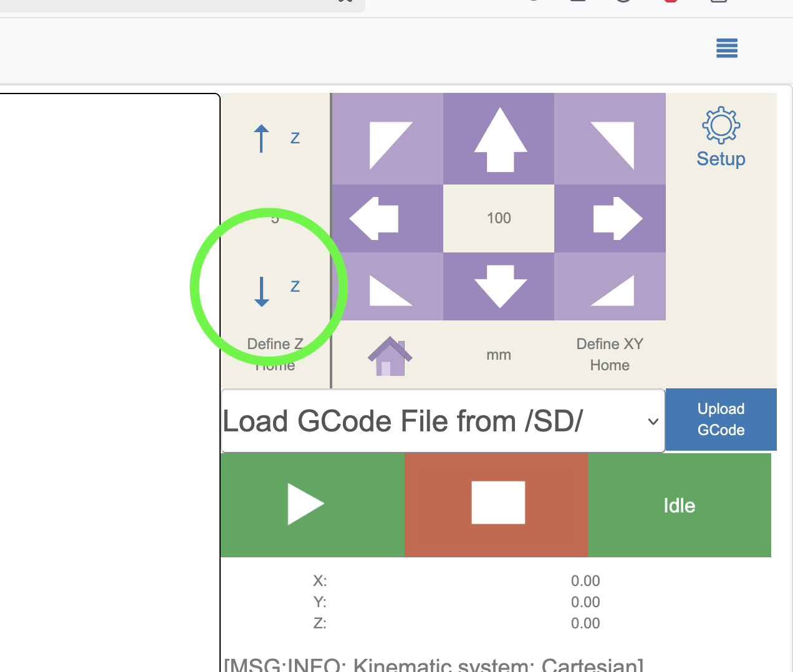Click the purple house home icon

[390, 356]
